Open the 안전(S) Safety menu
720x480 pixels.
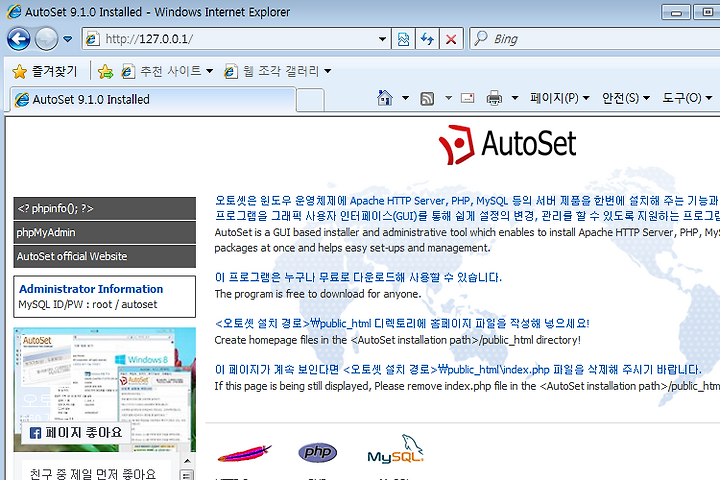point(626,98)
